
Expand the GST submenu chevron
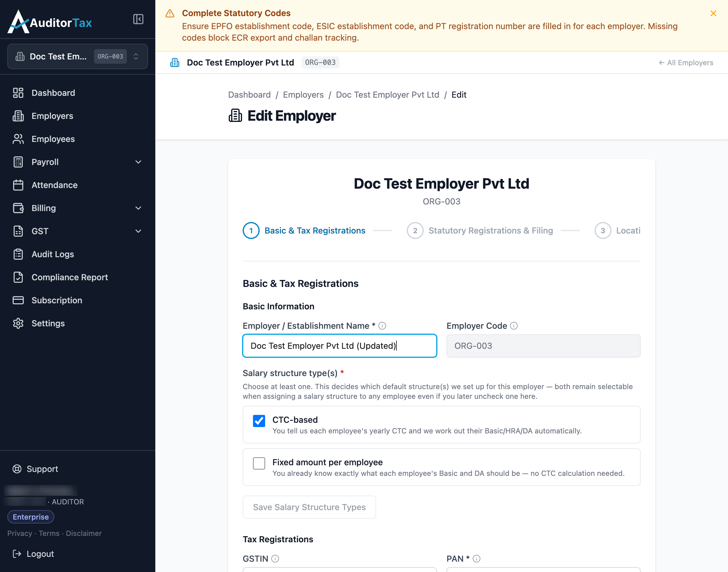point(138,231)
